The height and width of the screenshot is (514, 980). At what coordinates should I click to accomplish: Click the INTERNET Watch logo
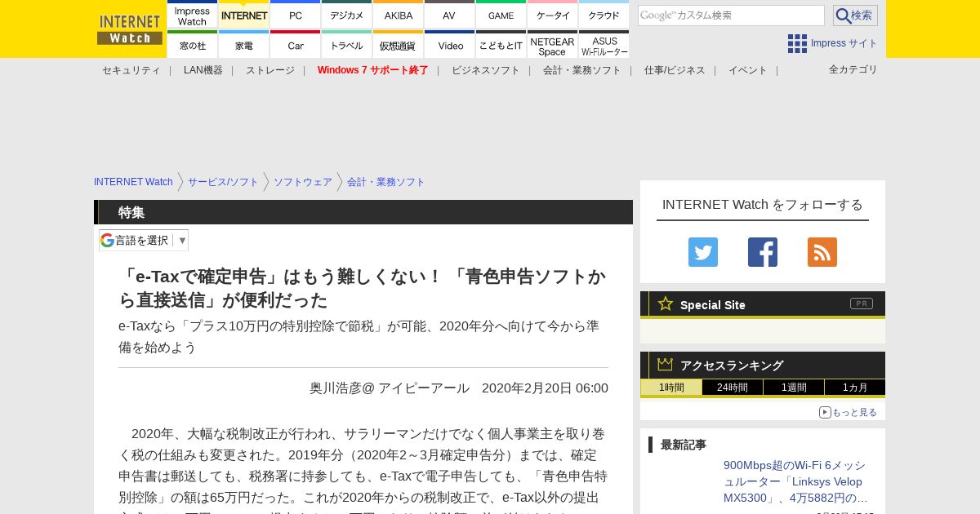(130, 29)
